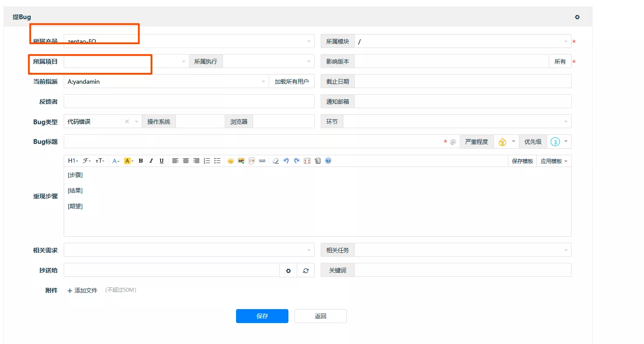Pick the text color (blue A)

click(116, 161)
